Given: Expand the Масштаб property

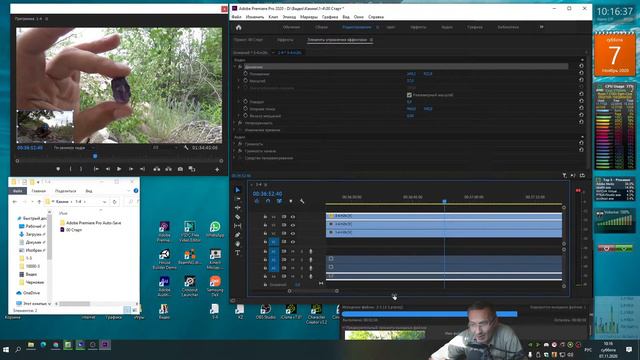Looking at the screenshot, I should coord(239,81).
